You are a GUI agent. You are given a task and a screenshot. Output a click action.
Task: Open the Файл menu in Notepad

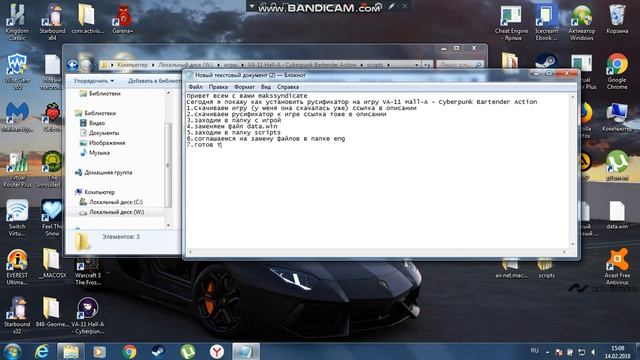[x=196, y=87]
